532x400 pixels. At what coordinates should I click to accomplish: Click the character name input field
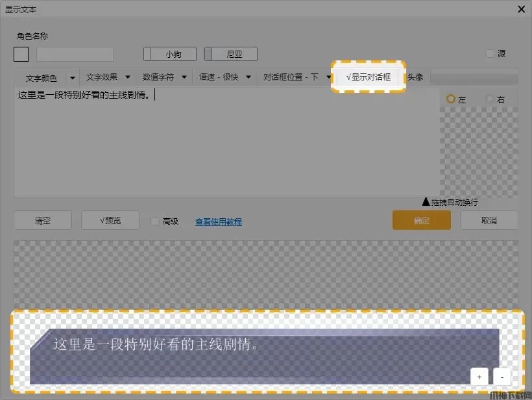(x=75, y=54)
